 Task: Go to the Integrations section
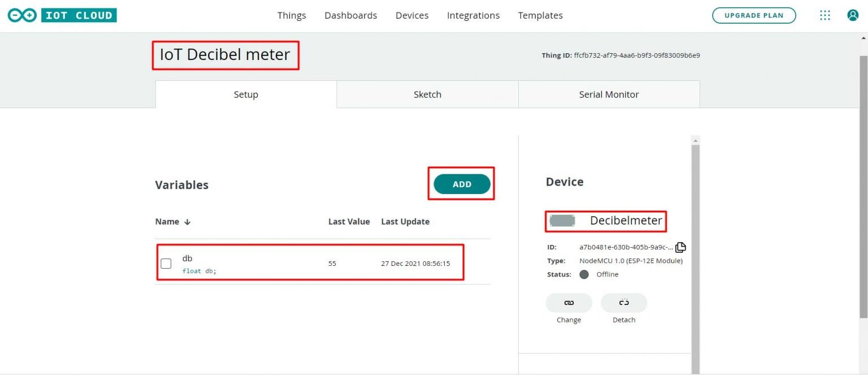click(474, 15)
